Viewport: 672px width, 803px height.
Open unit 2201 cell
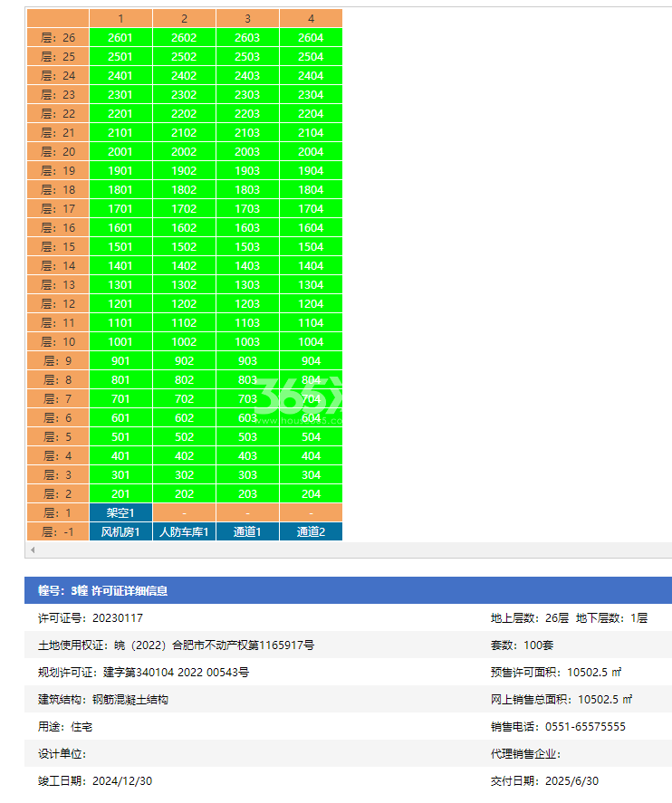[x=120, y=114]
